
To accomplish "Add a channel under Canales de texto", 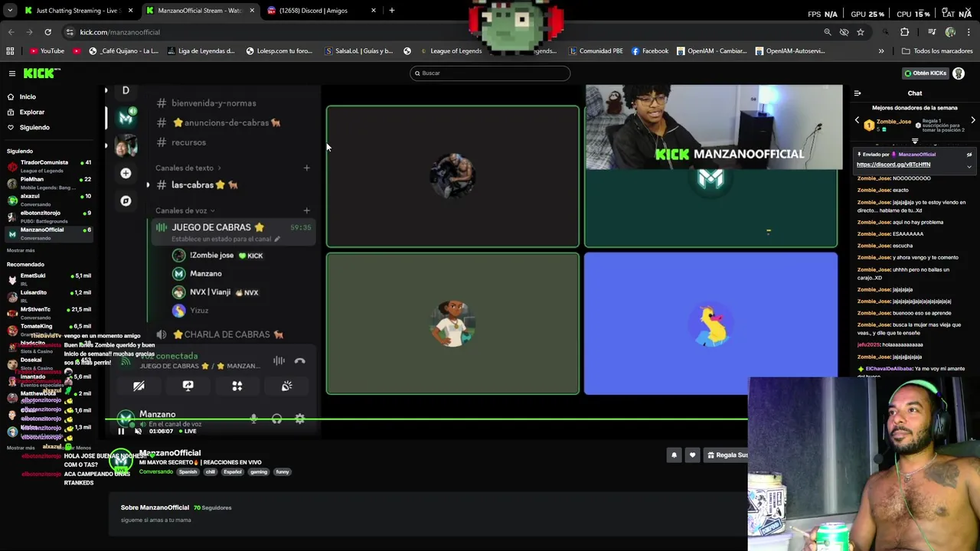I will (x=306, y=168).
